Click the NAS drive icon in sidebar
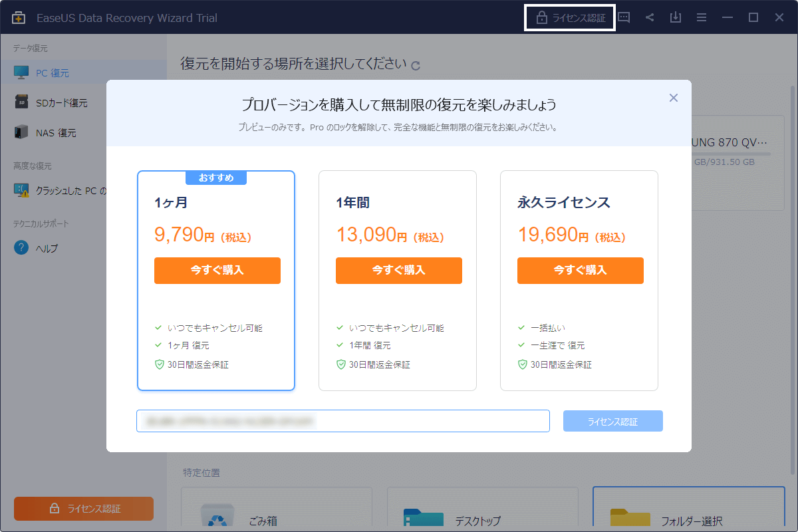 coord(21,132)
